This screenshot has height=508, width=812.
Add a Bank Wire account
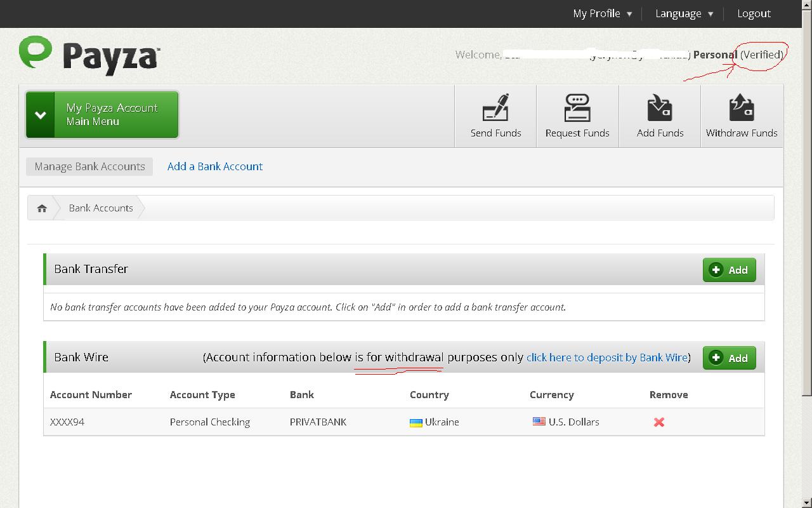click(x=729, y=358)
